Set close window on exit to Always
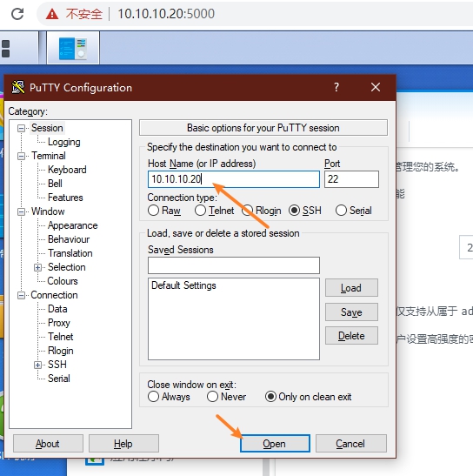 click(x=154, y=397)
